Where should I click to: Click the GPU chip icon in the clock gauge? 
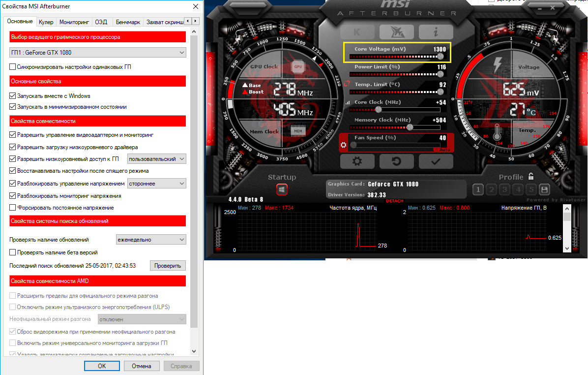298,66
